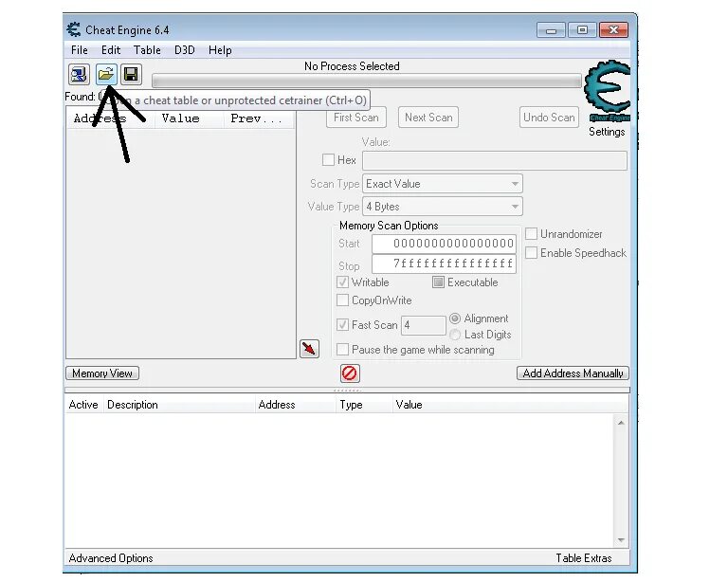Click the Description column header
This screenshot has height=582, width=728.
pyautogui.click(x=179, y=405)
